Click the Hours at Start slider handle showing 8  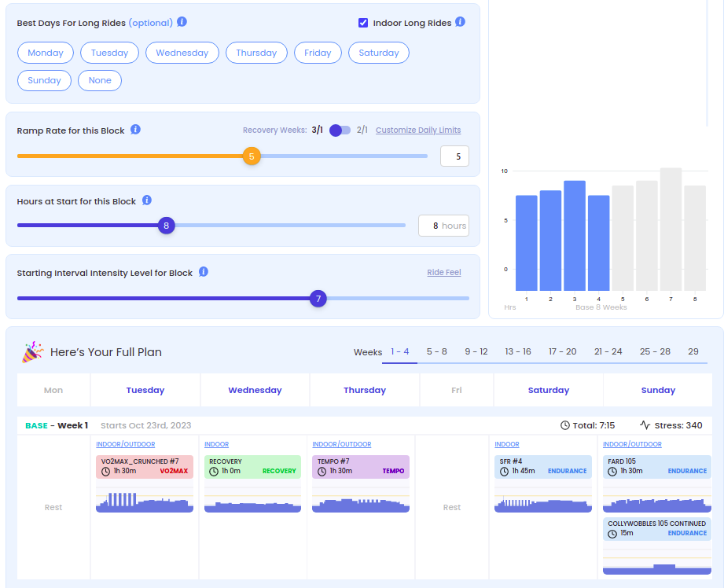click(166, 226)
